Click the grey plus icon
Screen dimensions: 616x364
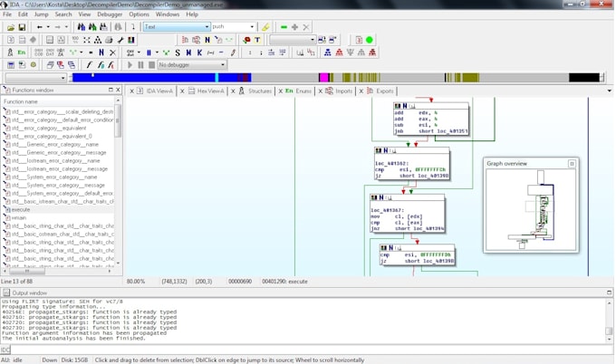[294, 27]
